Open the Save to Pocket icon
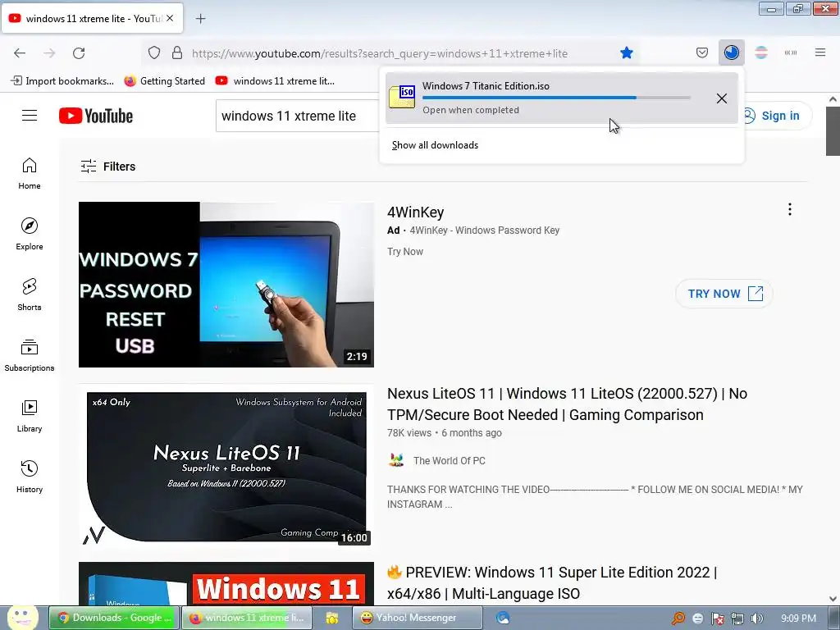This screenshot has height=630, width=840. point(702,52)
